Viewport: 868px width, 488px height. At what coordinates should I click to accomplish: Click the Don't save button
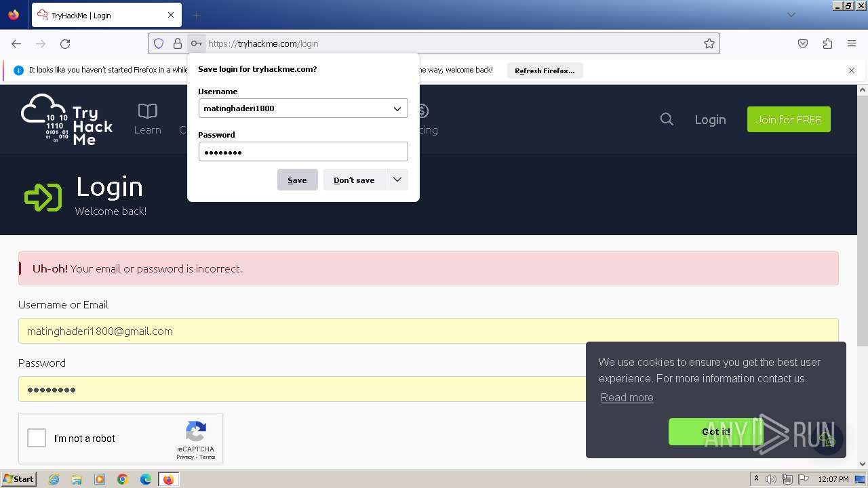coord(354,180)
